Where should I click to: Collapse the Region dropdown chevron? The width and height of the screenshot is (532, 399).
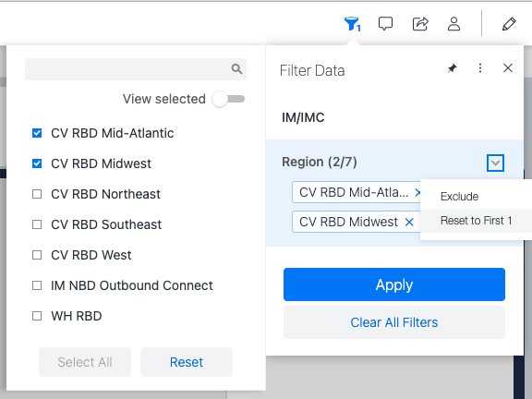[495, 163]
